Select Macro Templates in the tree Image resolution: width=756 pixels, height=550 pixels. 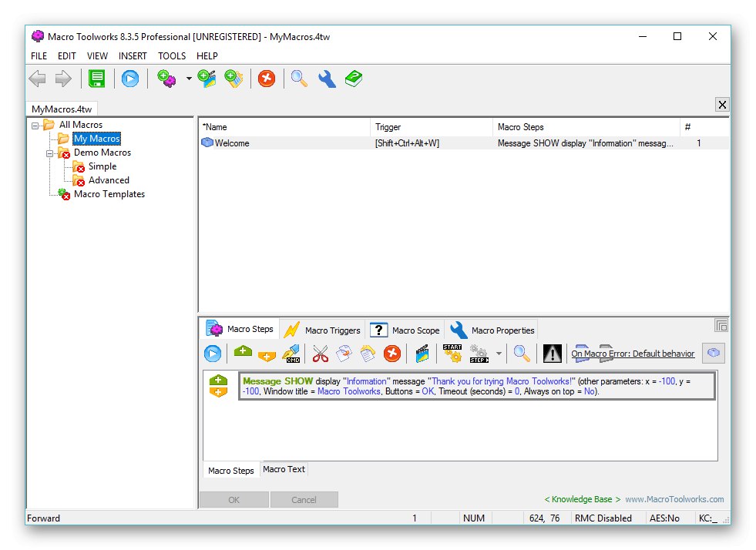pyautogui.click(x=109, y=194)
